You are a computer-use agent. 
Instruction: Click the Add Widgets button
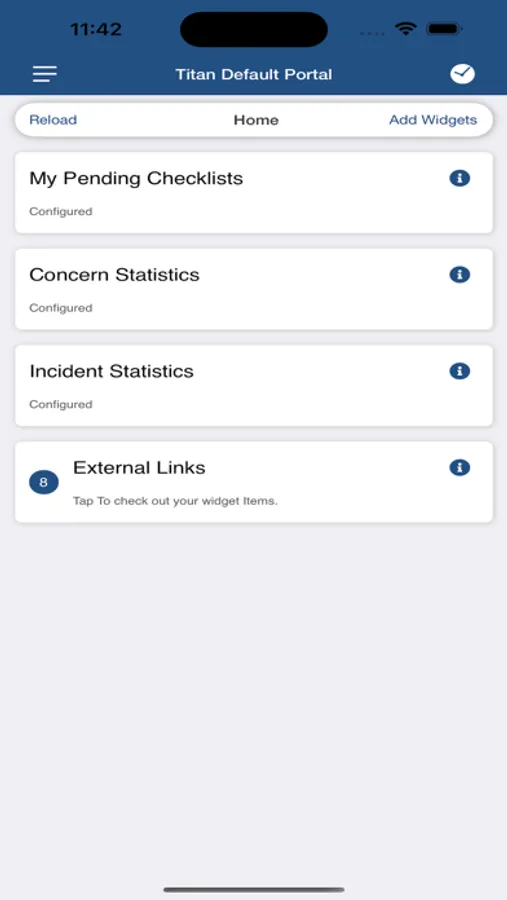click(x=433, y=120)
